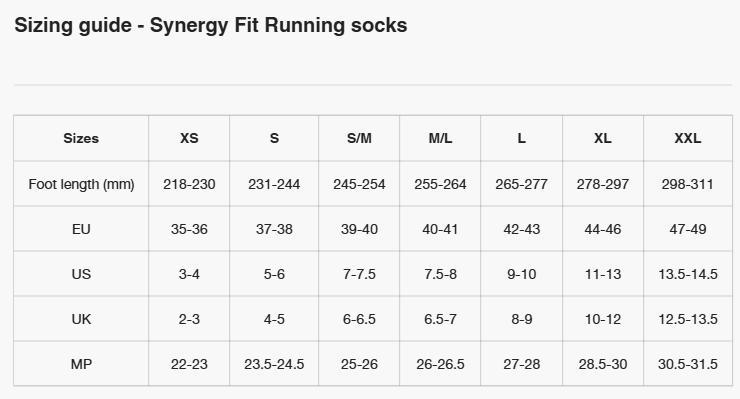The height and width of the screenshot is (399, 740).
Task: Click the UK 4-5 cell
Action: coord(274,319)
